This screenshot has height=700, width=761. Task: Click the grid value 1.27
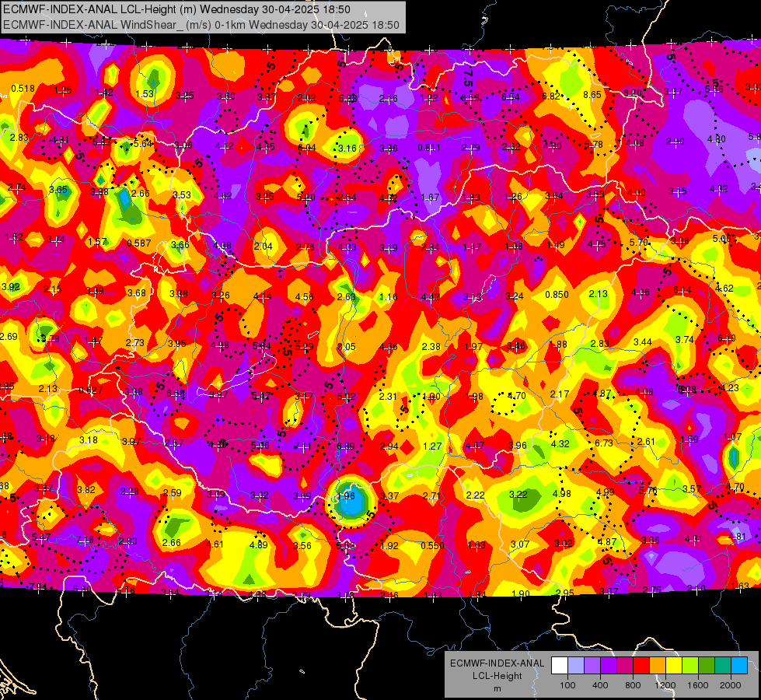(432, 446)
